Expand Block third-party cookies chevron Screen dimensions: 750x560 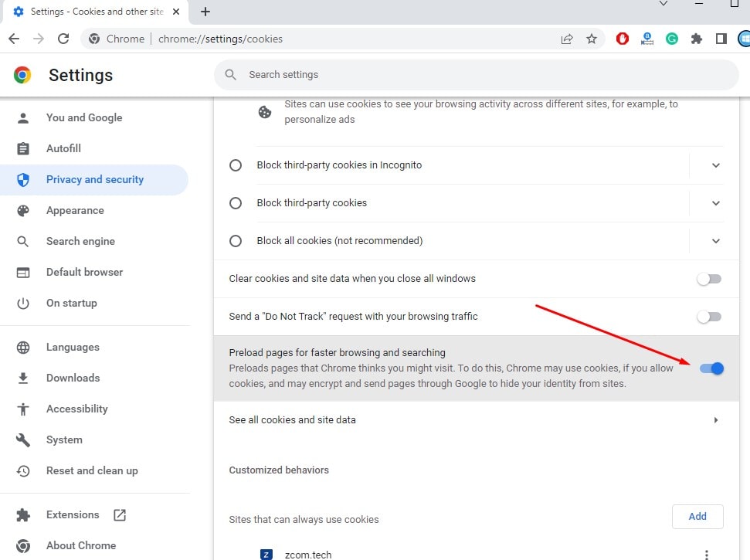click(x=715, y=203)
